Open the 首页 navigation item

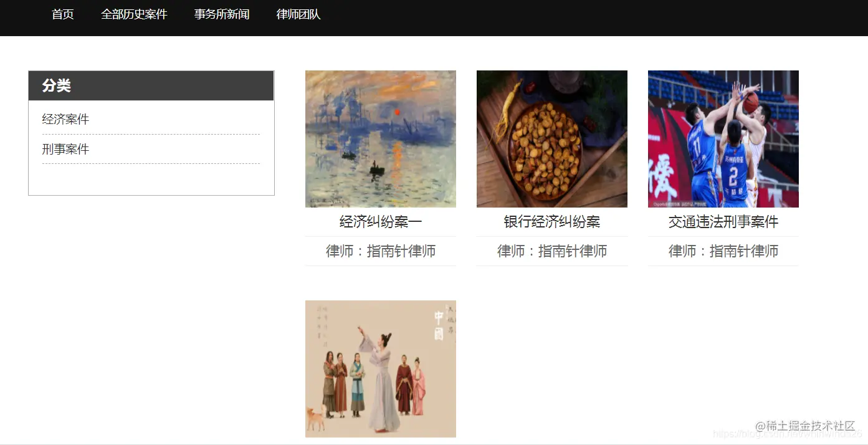click(x=63, y=14)
